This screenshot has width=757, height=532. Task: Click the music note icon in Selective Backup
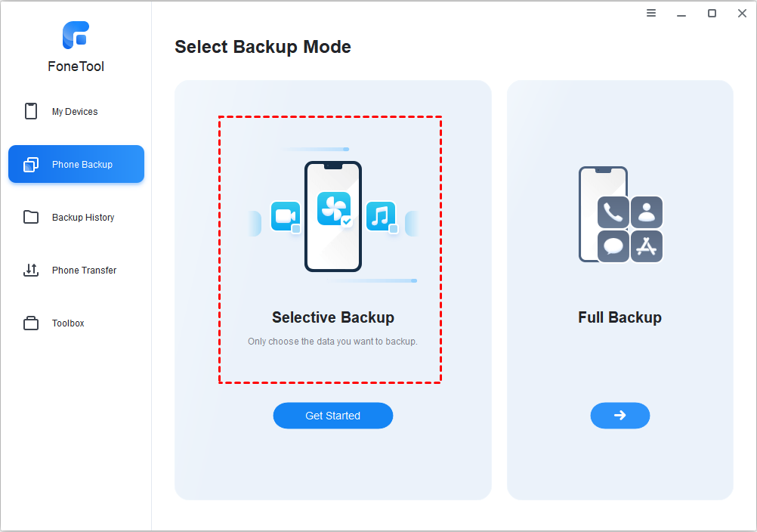381,216
